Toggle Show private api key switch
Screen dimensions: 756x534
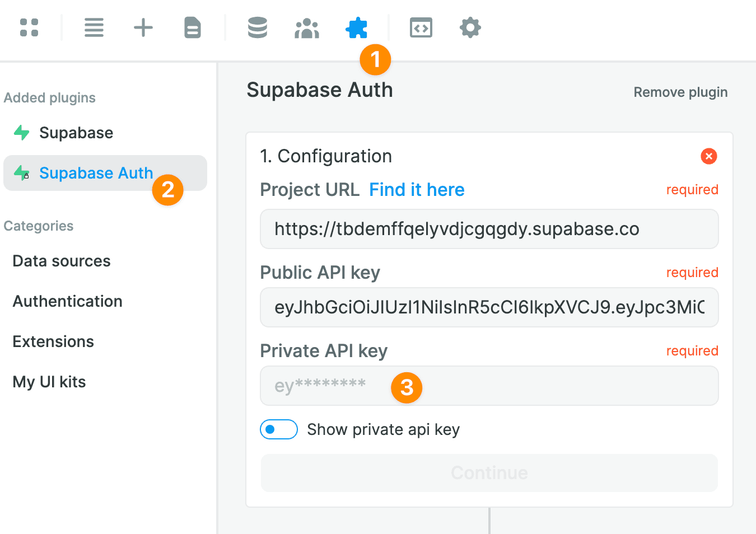tap(279, 429)
